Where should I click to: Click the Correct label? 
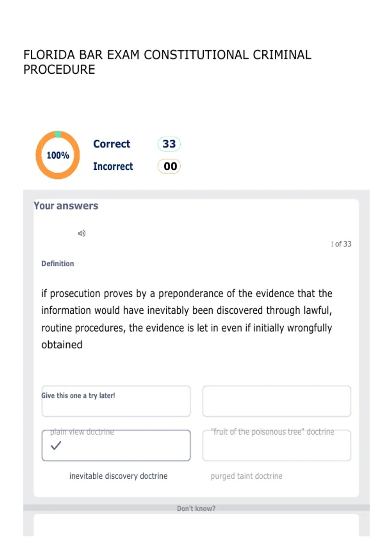pyautogui.click(x=112, y=144)
